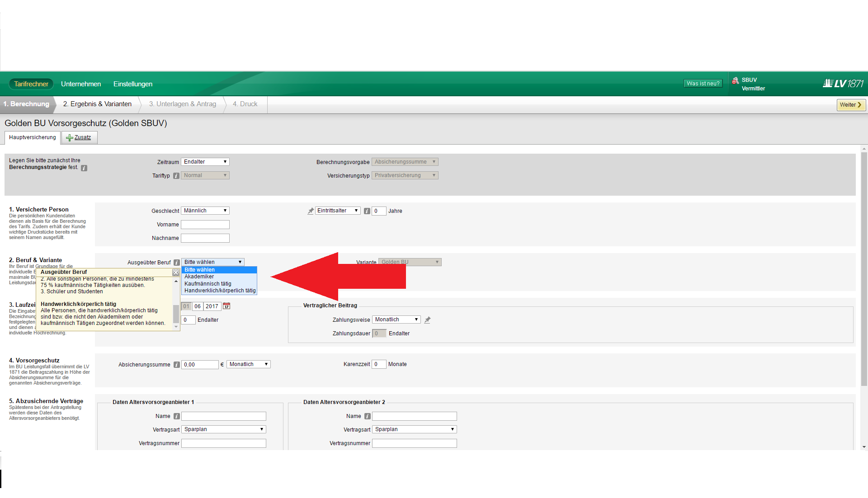Click the Vorname input field
Screen dimensions: 868x498
(205, 225)
